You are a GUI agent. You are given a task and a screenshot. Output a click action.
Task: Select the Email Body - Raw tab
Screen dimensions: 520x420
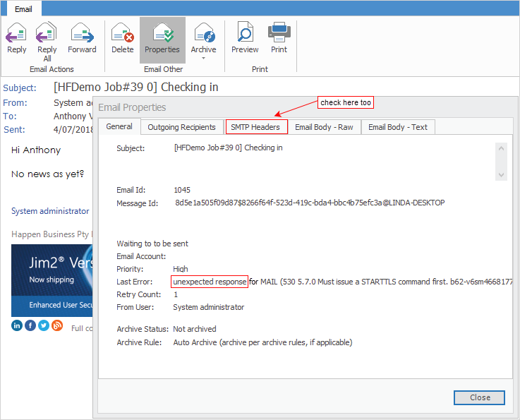pos(324,127)
